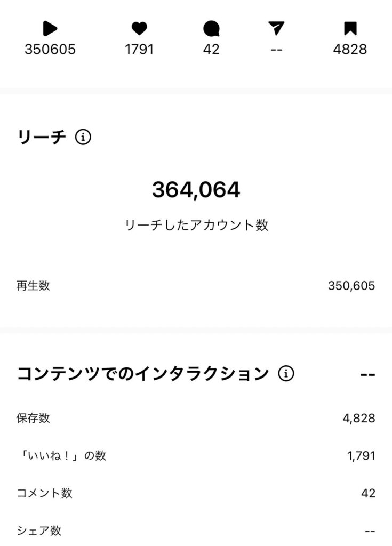Select the 4828 saves count at top
This screenshot has height=546, width=392.
[350, 50]
